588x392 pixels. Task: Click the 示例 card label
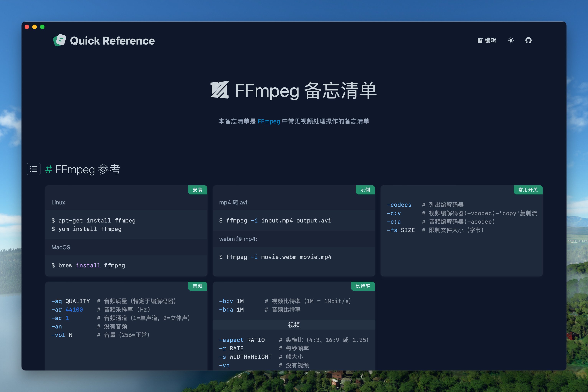(365, 190)
